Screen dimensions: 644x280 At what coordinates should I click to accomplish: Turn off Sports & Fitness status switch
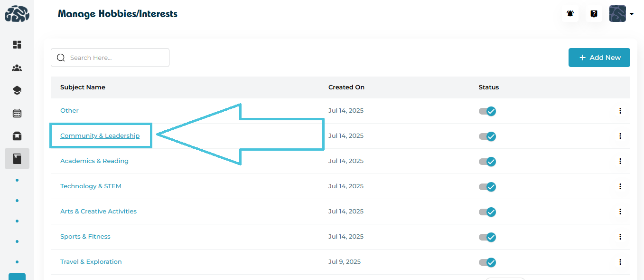487,237
